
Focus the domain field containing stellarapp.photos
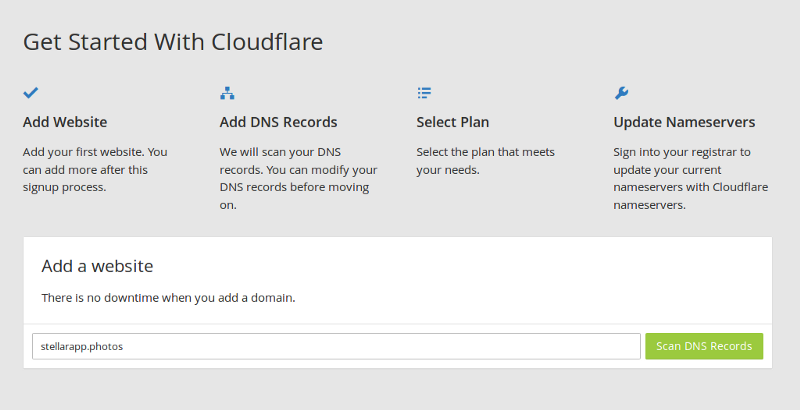336,346
